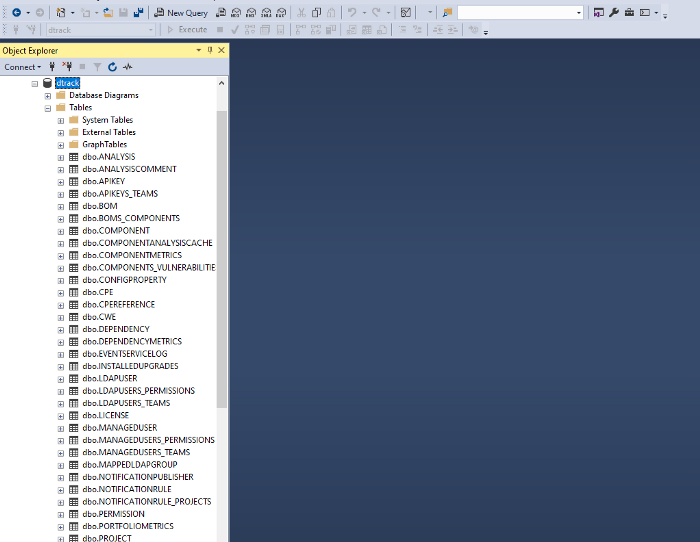Click the Object Explorer scroll up arrow
Viewport: 700px width, 542px height.
point(221,83)
